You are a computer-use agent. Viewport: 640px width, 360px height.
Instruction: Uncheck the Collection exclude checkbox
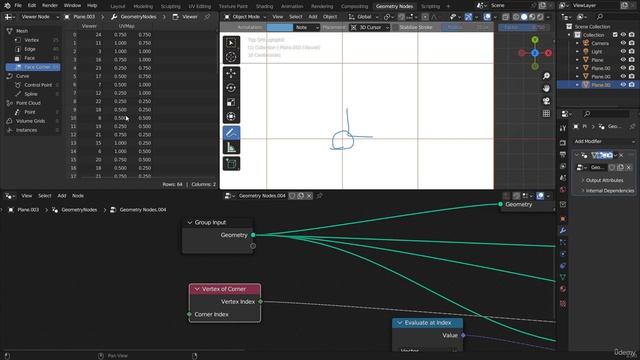(615, 35)
